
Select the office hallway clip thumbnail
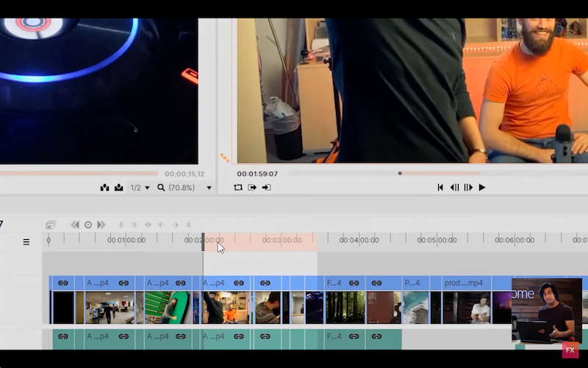point(110,308)
